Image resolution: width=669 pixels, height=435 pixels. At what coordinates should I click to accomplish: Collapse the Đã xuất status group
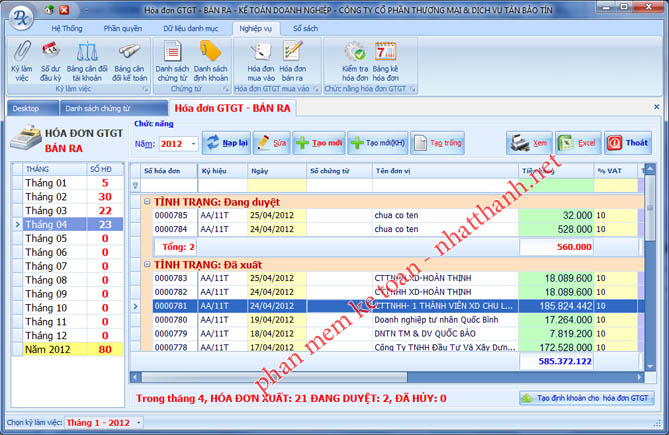click(x=147, y=264)
